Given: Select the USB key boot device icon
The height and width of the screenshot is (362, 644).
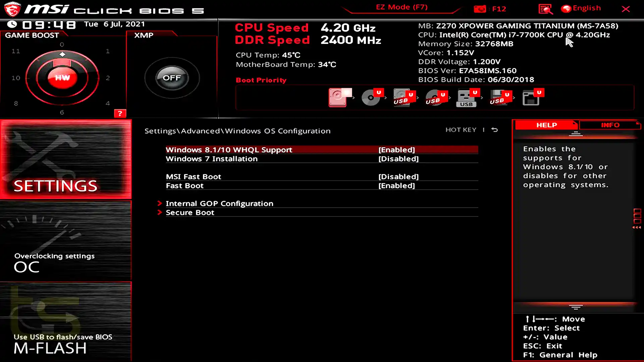Looking at the screenshot, I should pyautogui.click(x=468, y=98).
